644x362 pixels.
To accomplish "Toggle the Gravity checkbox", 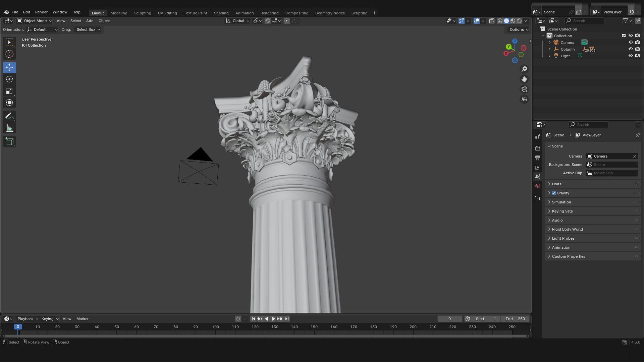I will 554,193.
